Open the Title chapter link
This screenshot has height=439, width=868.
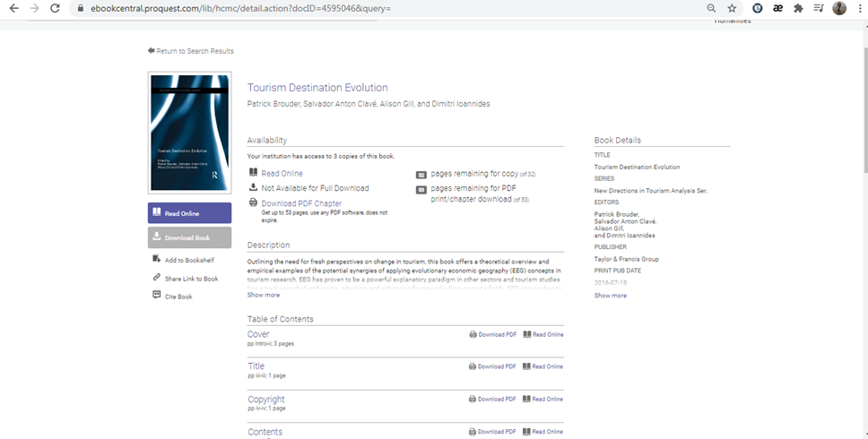[x=256, y=366]
